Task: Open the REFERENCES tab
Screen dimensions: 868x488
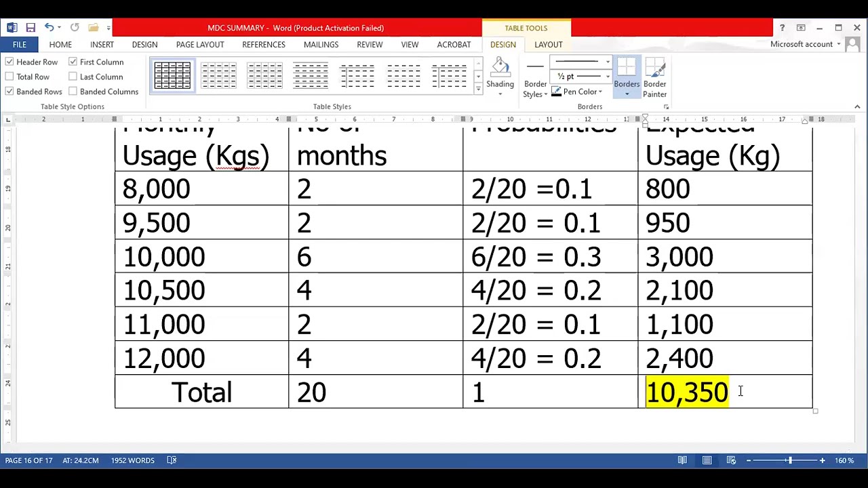Action: pyautogui.click(x=264, y=45)
